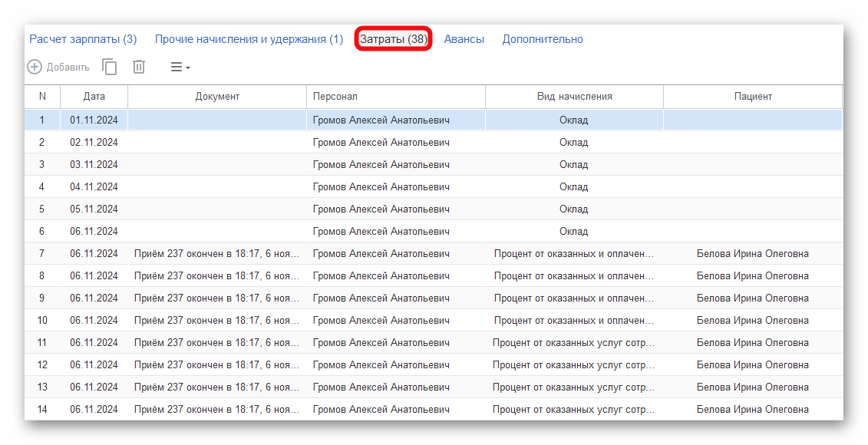868x445 pixels.
Task: Select the Приём 237 document in row 9
Action: coord(216,298)
